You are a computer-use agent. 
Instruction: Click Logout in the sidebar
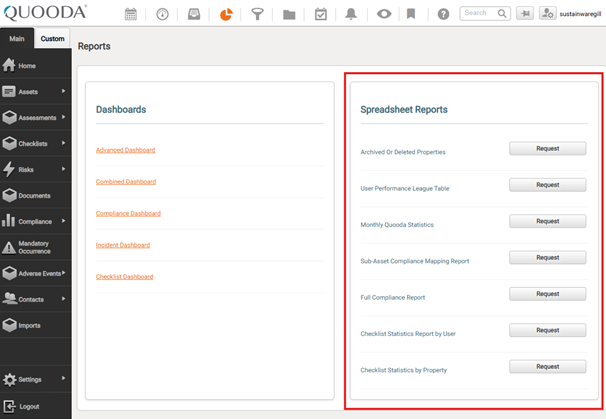[36, 406]
